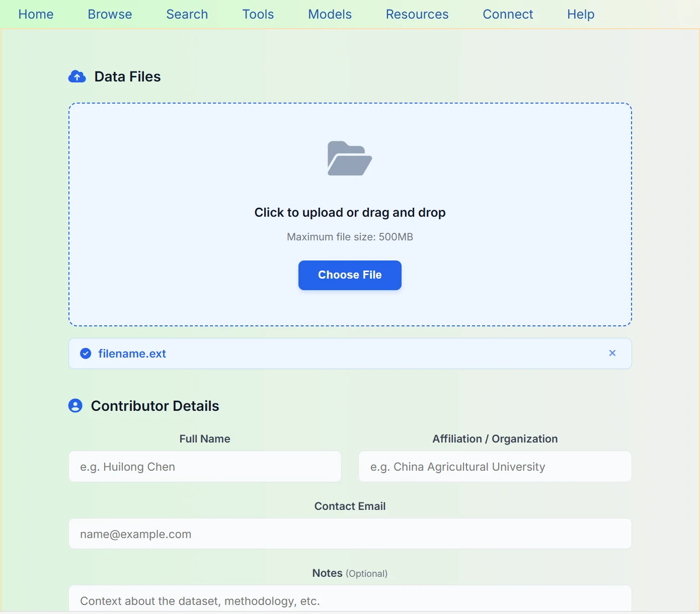Open the Browse menu
This screenshot has width=700, height=614.
(110, 15)
